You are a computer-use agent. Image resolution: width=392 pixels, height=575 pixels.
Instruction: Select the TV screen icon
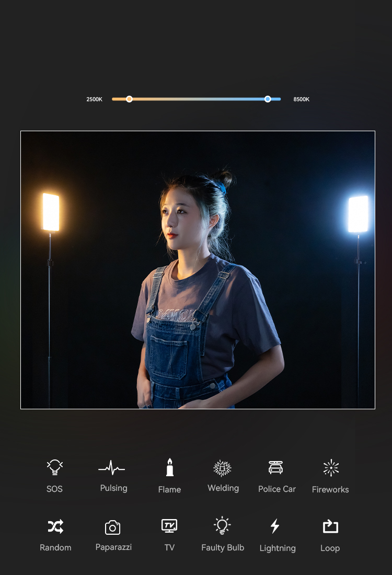click(169, 526)
